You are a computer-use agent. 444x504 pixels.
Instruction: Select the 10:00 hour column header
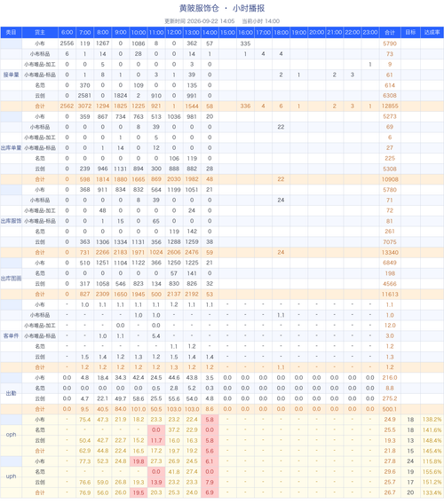[x=139, y=32]
